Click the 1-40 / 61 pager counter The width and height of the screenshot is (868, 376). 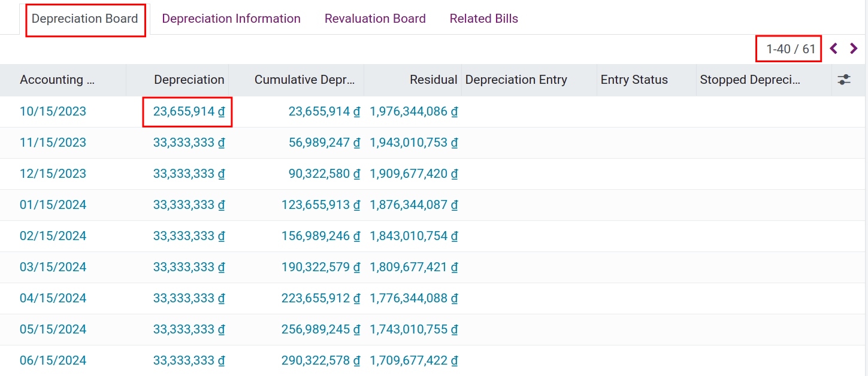tap(788, 48)
